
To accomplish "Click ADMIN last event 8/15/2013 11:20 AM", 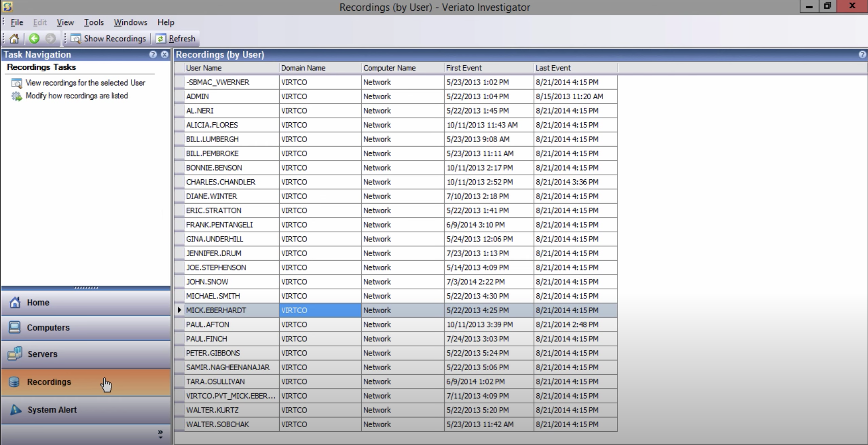I will tap(575, 96).
